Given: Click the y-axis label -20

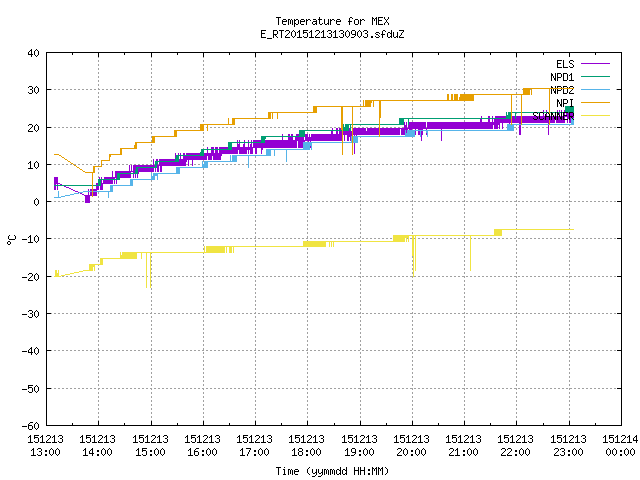Looking at the screenshot, I should coord(31,277).
